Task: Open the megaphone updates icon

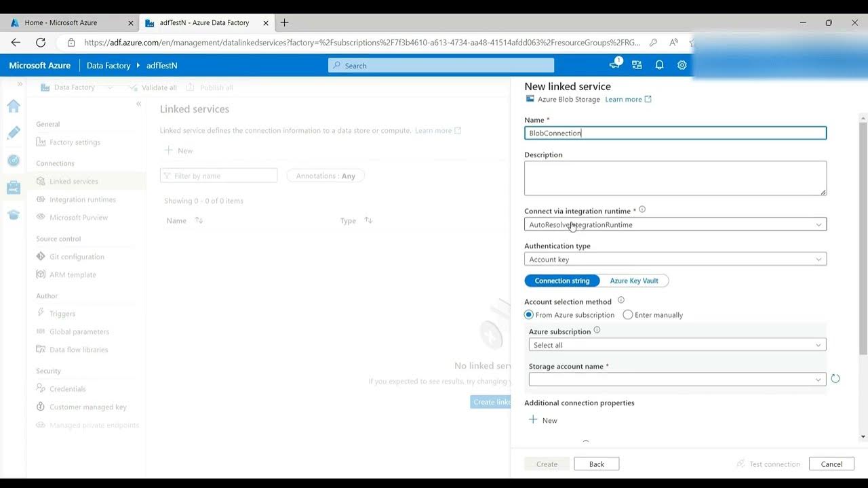Action: [615, 64]
